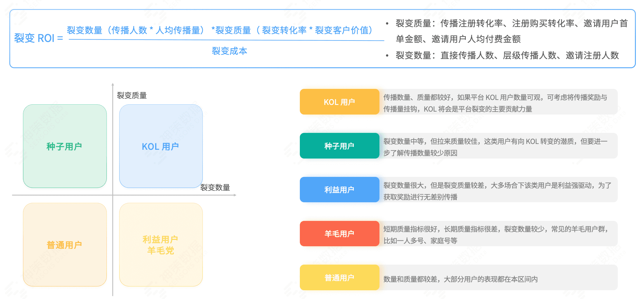Select the blue KOL 用户 quadrant card

[161, 146]
